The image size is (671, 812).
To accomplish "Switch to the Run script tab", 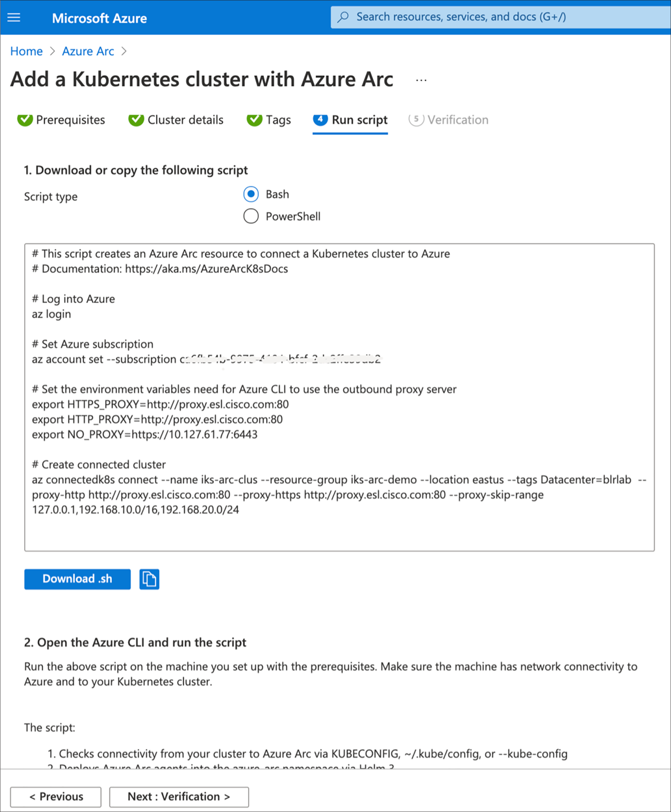I will click(x=359, y=120).
